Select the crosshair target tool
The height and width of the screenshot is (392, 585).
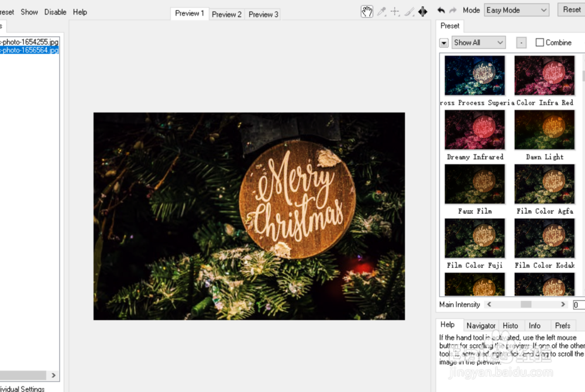coord(395,12)
